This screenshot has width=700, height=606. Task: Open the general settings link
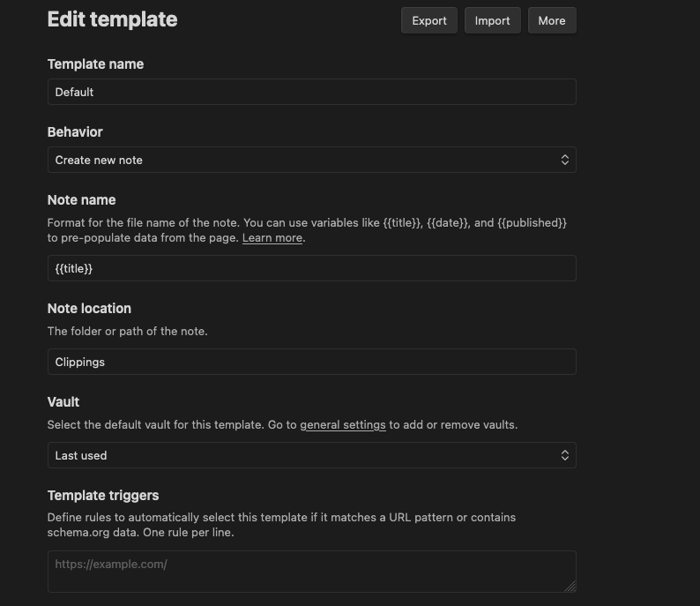(x=343, y=425)
